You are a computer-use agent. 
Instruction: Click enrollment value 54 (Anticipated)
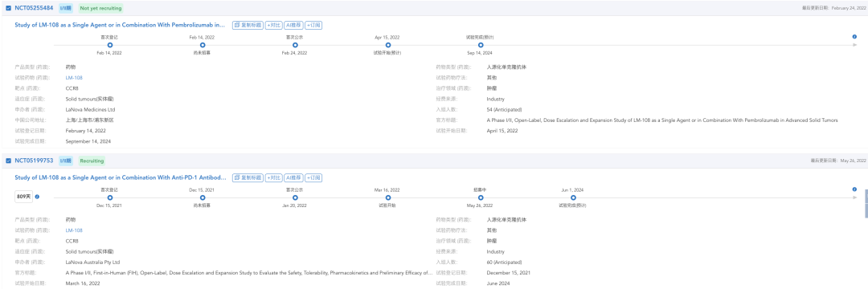click(504, 109)
